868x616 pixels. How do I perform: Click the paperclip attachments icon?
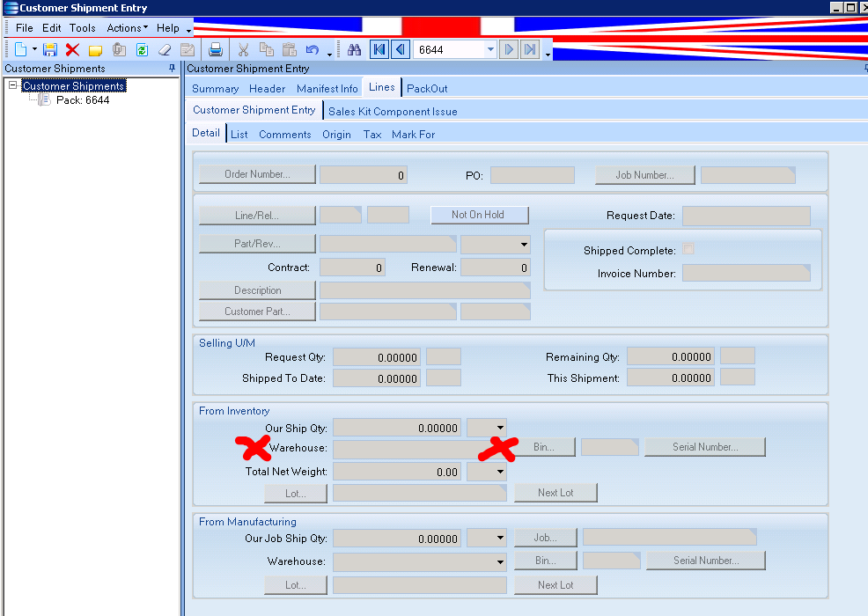(x=119, y=50)
